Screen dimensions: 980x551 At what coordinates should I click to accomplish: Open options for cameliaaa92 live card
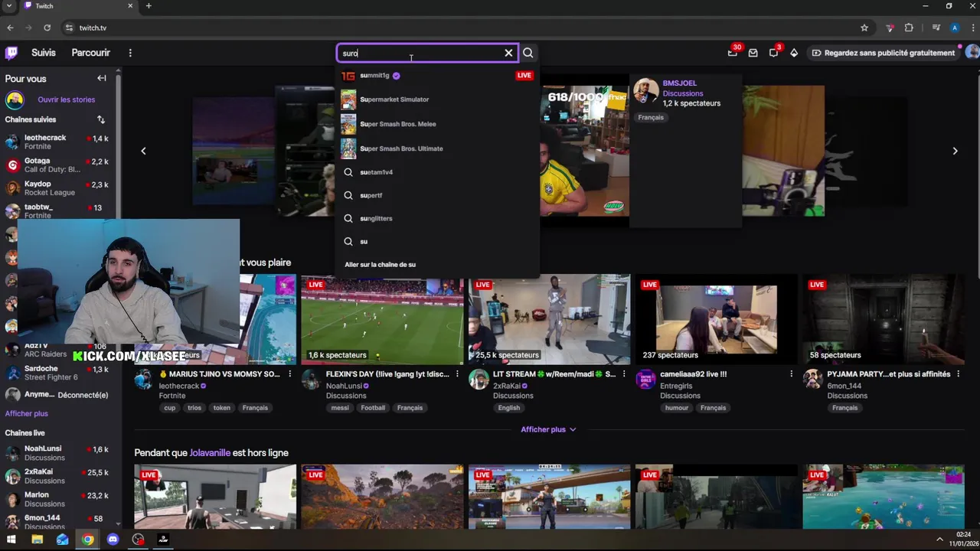click(x=791, y=374)
